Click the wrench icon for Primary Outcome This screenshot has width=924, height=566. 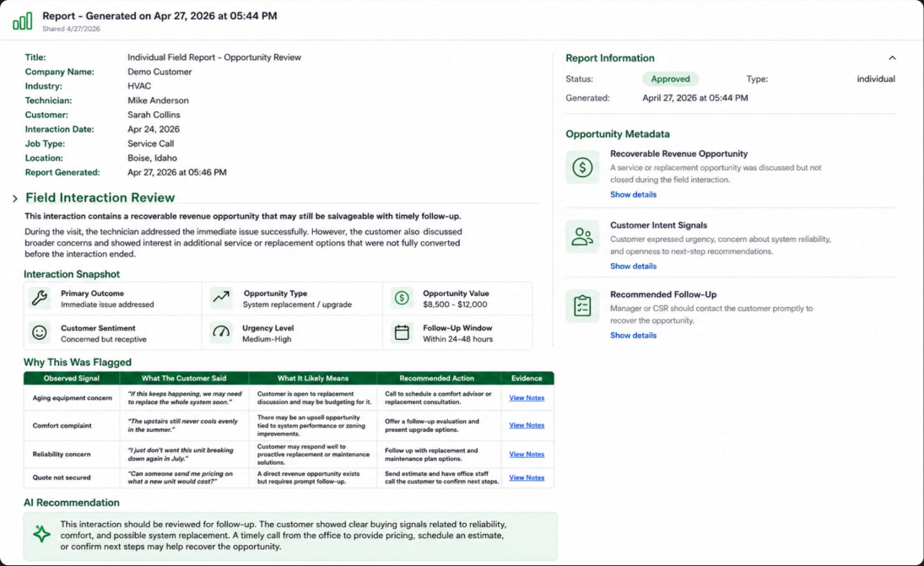pyautogui.click(x=40, y=298)
